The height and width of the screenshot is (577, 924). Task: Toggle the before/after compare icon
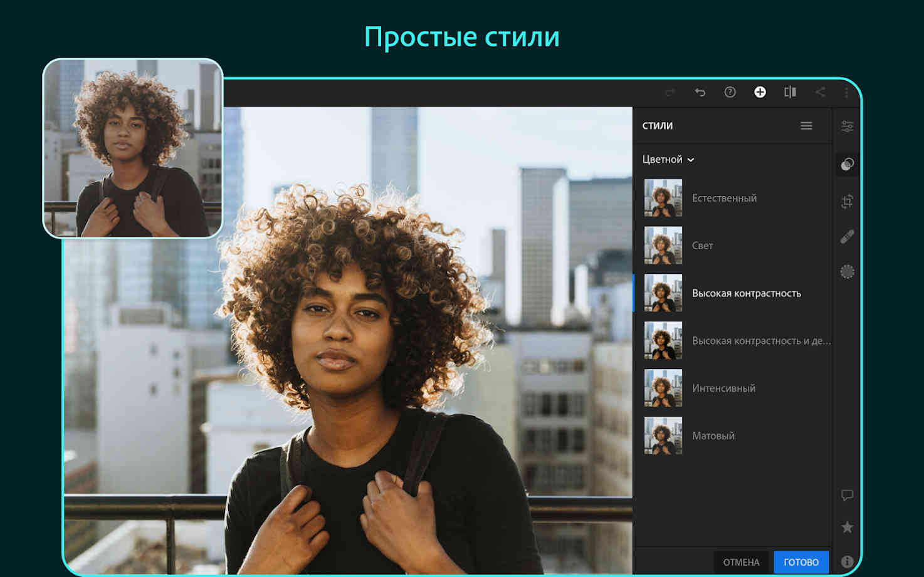(790, 92)
